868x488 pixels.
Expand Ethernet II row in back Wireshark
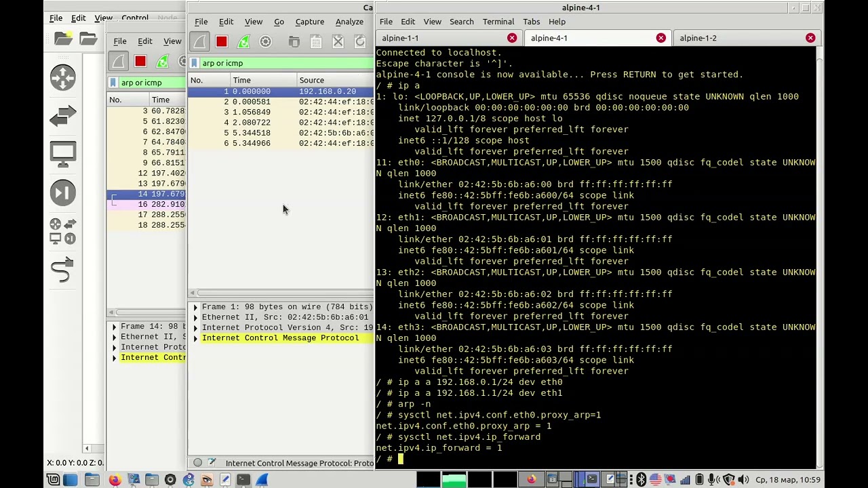pyautogui.click(x=114, y=337)
